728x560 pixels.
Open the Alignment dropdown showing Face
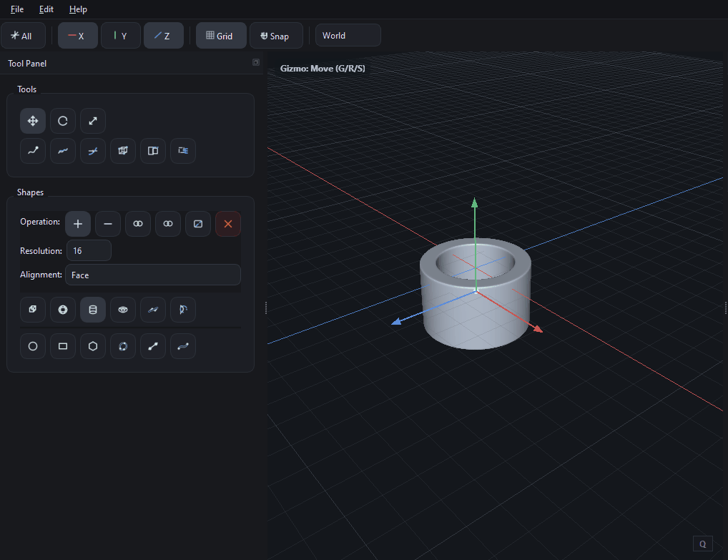[x=152, y=275]
